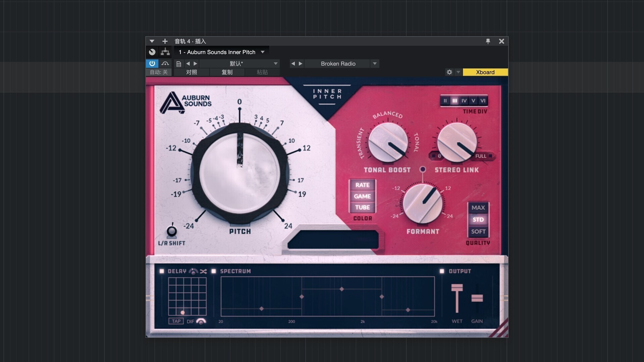This screenshot has width=644, height=362.
Task: Click the DIF diffusion mini knob
Action: coord(201,321)
